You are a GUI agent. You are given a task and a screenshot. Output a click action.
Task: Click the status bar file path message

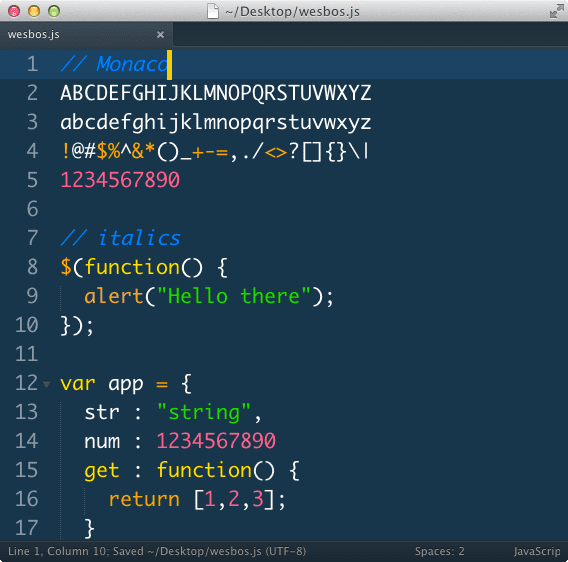point(157,551)
